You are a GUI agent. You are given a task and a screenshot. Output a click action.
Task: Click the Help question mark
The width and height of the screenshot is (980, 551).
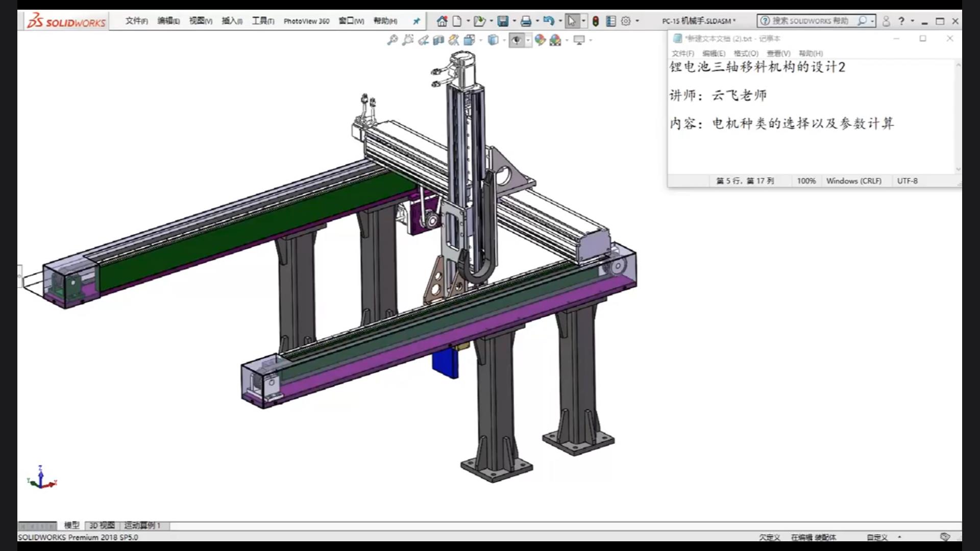[x=901, y=21]
